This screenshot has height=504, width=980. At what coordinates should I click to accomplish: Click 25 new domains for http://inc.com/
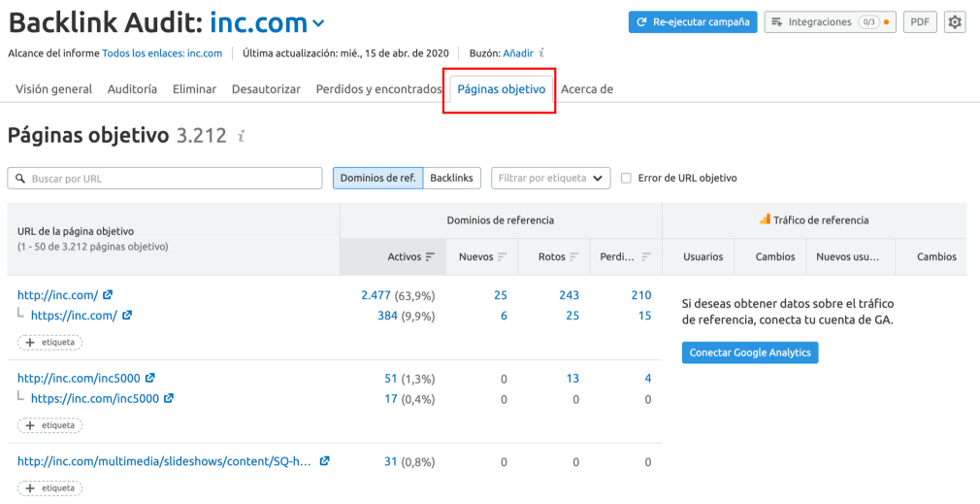(x=501, y=295)
